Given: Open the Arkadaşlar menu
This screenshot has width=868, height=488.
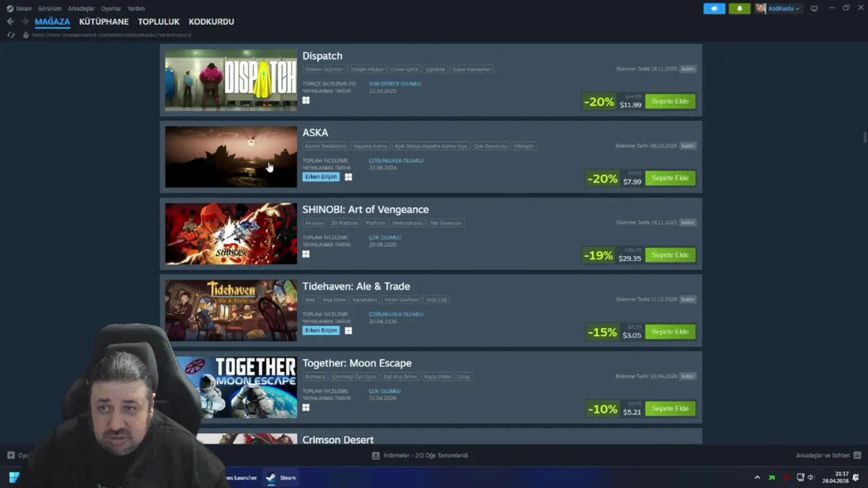Looking at the screenshot, I should (x=81, y=9).
